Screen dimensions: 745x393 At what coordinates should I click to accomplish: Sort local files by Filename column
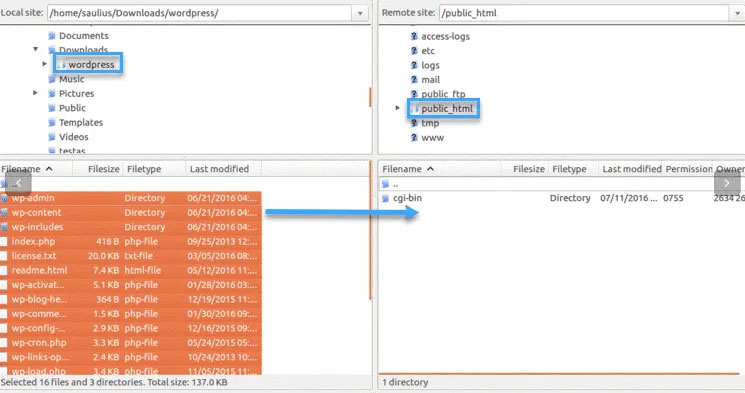point(36,169)
